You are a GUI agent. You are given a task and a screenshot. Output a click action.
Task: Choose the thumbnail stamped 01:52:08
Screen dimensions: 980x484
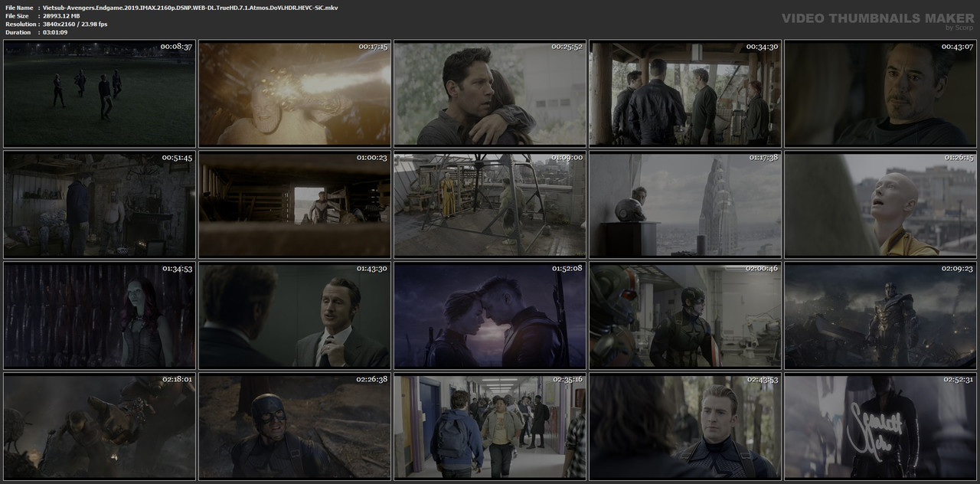(x=490, y=315)
